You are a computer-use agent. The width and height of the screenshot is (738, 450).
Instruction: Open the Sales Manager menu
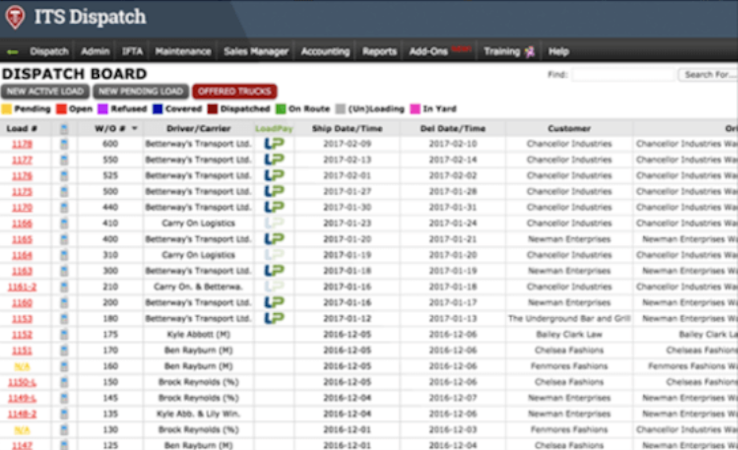256,52
